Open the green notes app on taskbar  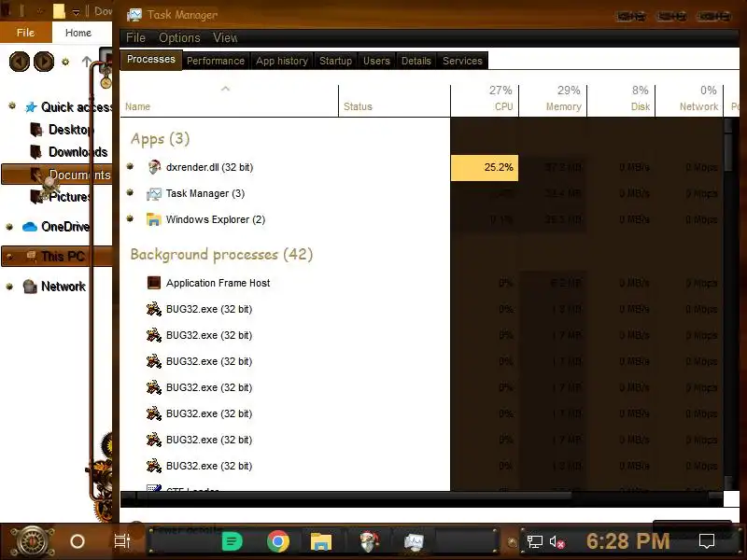pyautogui.click(x=233, y=541)
